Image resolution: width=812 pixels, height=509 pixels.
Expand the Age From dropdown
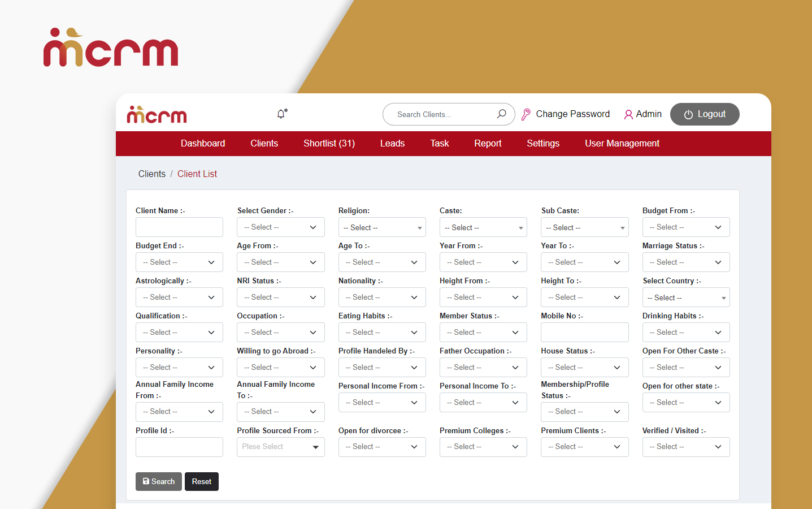(280, 262)
